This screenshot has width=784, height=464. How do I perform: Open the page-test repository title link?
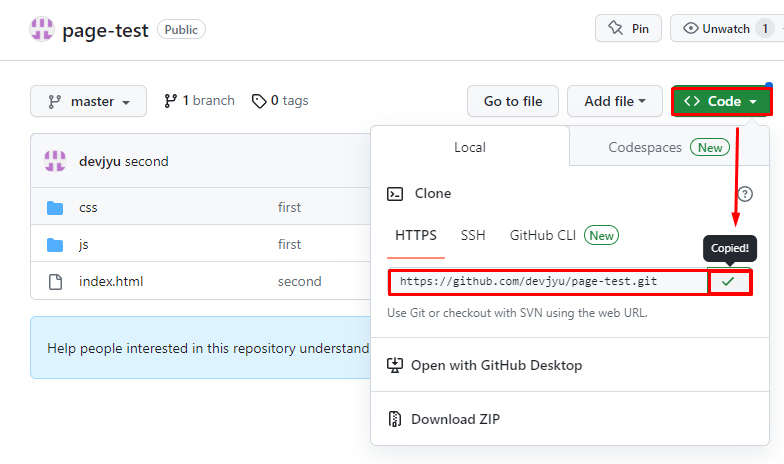tap(105, 30)
